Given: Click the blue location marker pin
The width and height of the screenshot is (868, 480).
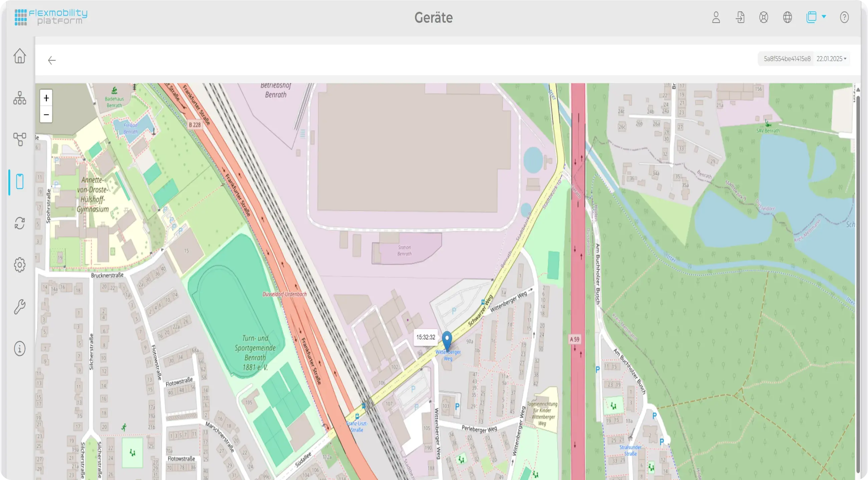Looking at the screenshot, I should click(447, 339).
